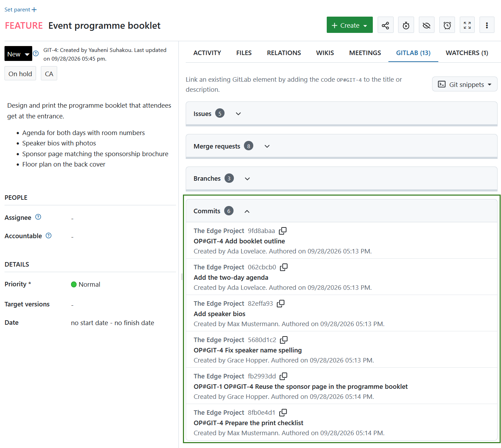Select the GitLab (13) tab
This screenshot has height=448, width=501.
click(413, 53)
